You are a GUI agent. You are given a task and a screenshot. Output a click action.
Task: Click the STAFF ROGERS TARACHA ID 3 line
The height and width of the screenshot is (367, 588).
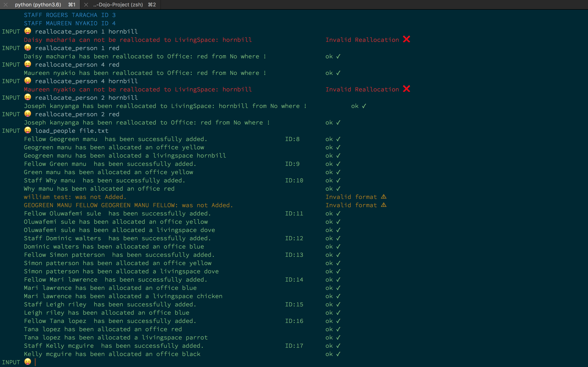point(70,15)
